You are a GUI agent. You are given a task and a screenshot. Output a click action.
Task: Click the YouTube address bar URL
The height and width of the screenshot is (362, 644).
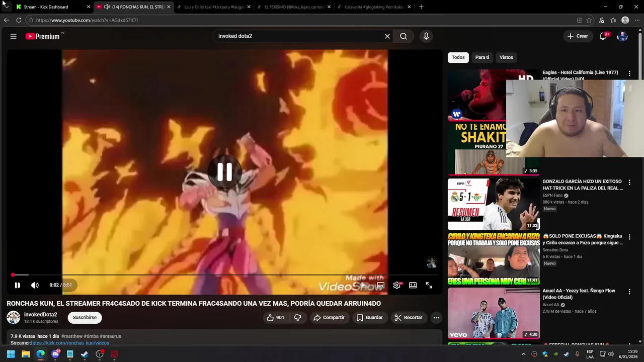coord(87,20)
